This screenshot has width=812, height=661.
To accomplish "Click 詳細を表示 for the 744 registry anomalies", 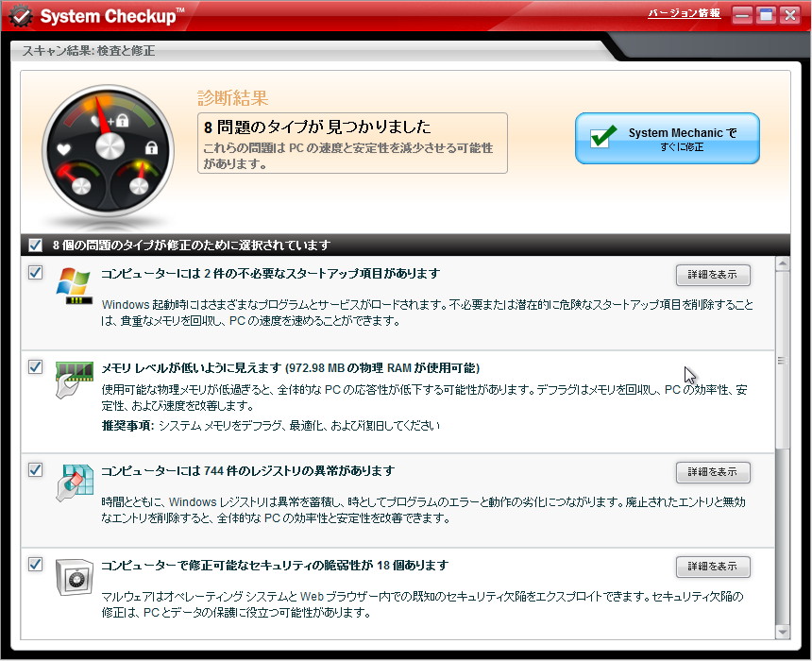I will click(713, 472).
